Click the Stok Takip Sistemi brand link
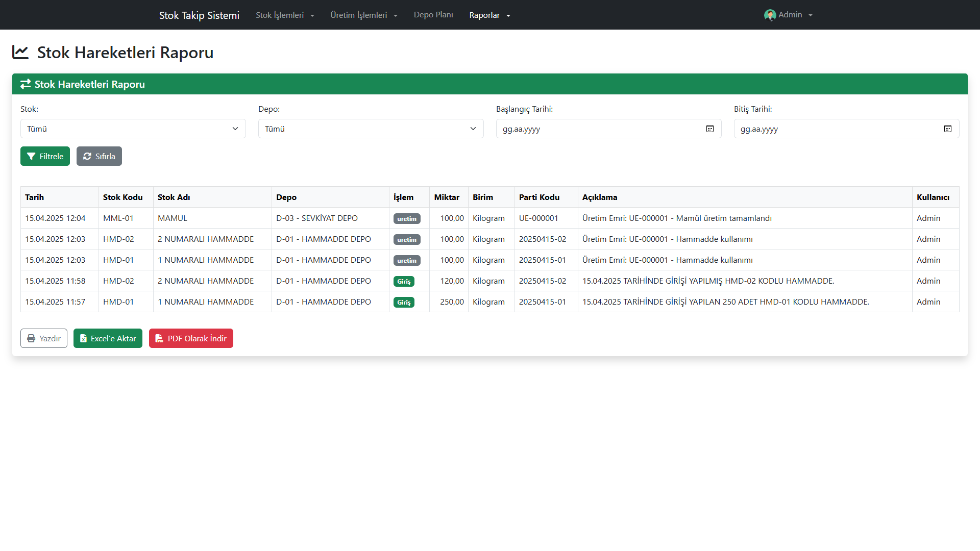The height and width of the screenshot is (551, 980). [199, 15]
